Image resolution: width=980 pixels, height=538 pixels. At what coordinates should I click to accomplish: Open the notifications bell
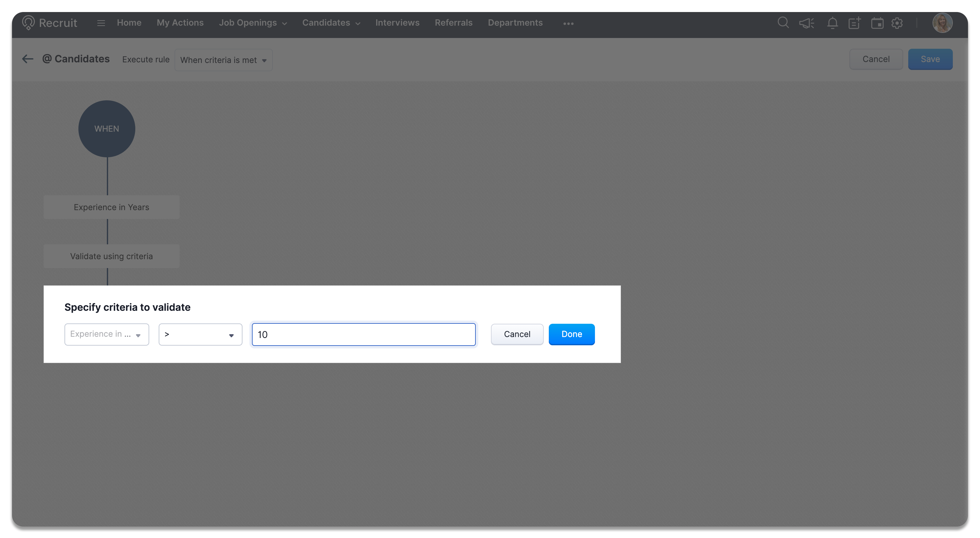coord(832,23)
